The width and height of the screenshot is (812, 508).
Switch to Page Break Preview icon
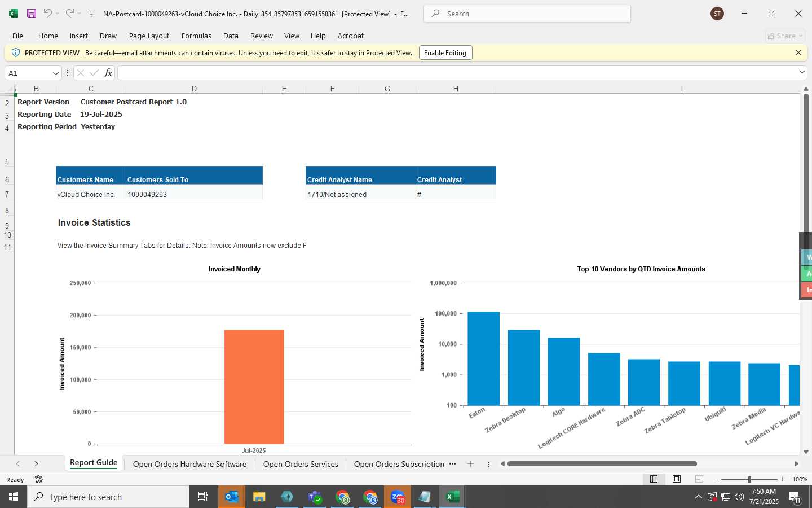pos(699,479)
